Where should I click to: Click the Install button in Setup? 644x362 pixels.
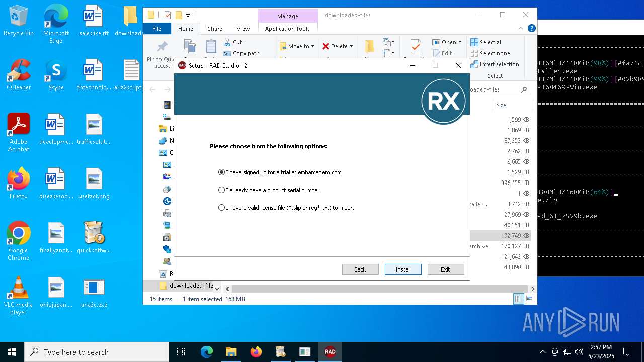pyautogui.click(x=403, y=269)
